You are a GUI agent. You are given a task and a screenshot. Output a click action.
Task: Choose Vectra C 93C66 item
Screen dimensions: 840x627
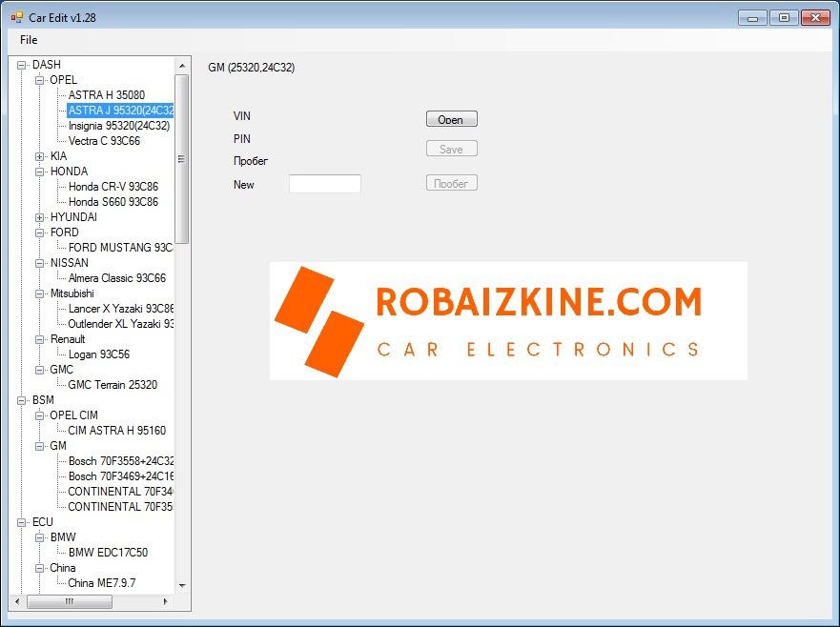(104, 141)
